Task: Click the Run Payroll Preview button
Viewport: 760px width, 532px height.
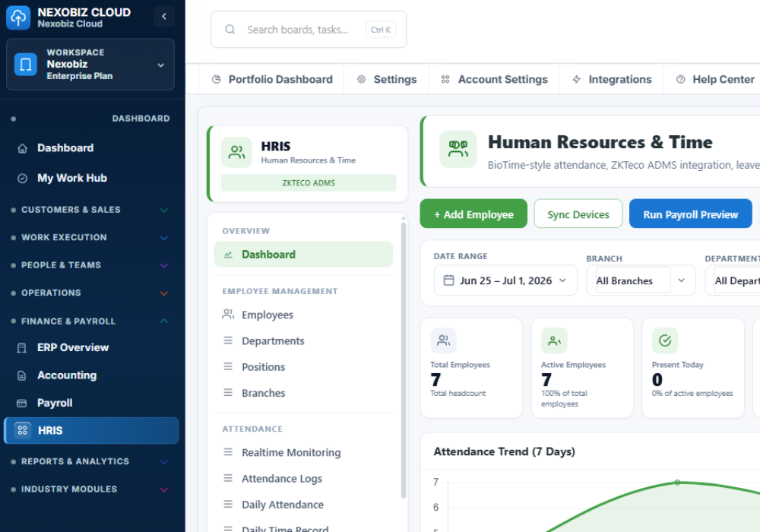Action: (x=691, y=214)
